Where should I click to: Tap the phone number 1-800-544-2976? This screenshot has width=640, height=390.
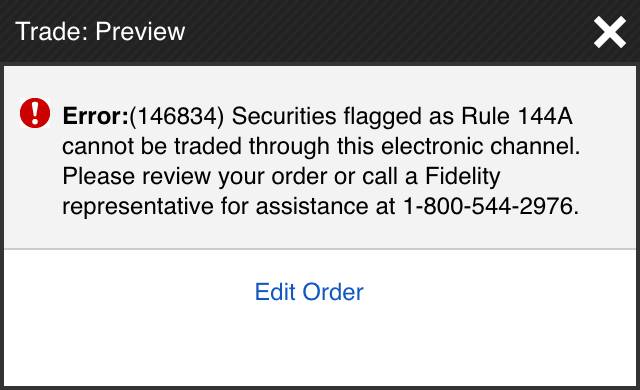(491, 206)
